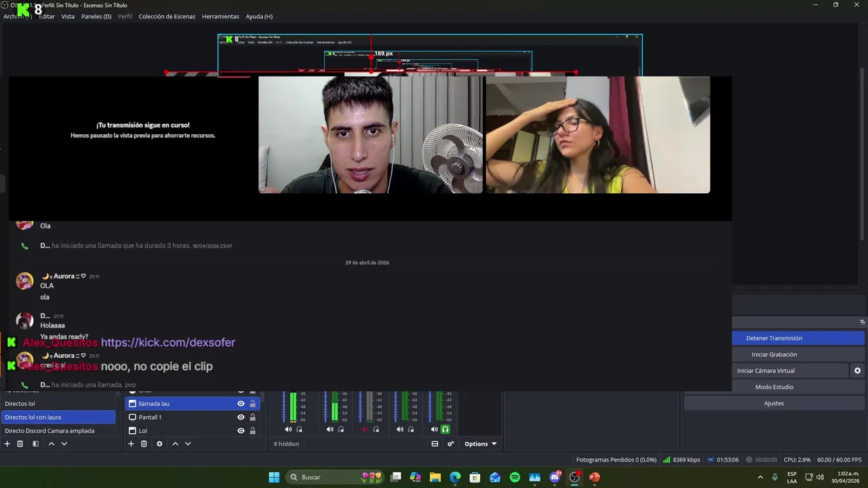Open virtual camera settings gear icon
868x488 pixels.
pos(857,371)
